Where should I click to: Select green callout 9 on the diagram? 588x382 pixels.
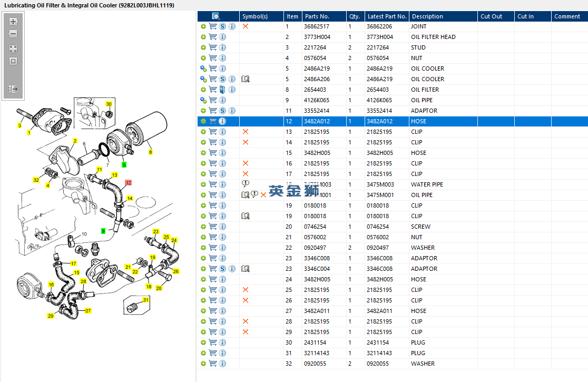(x=103, y=231)
